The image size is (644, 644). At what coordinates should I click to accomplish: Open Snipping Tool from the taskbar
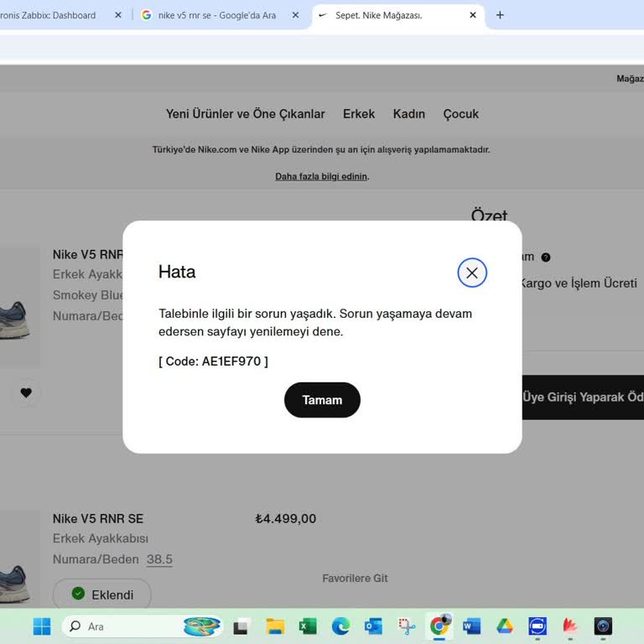[406, 626]
